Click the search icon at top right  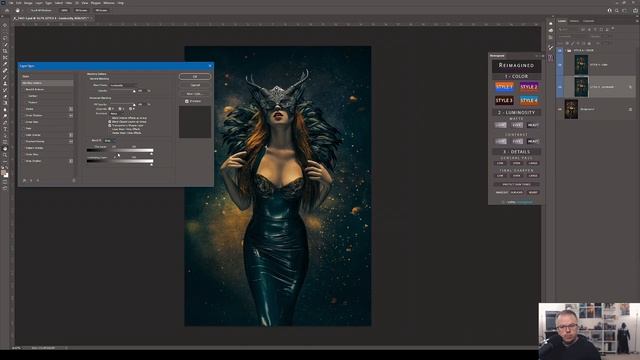point(617,11)
